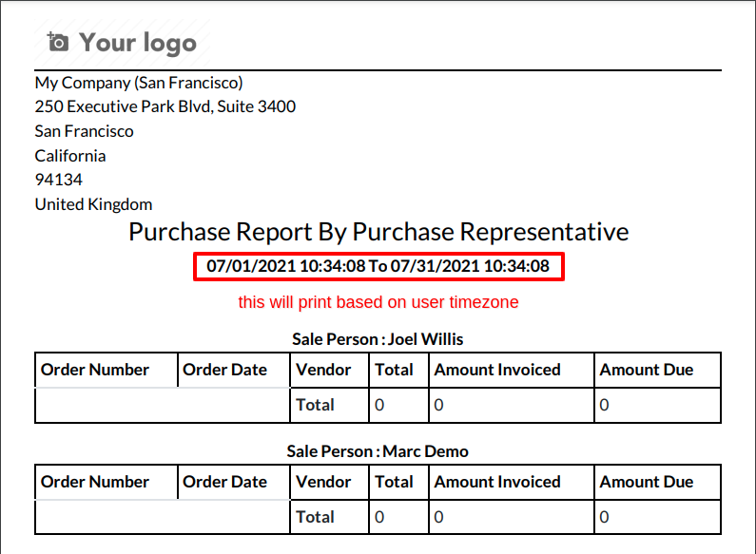Click Vendor header in Joel Willis table
The image size is (756, 554).
tap(323, 370)
